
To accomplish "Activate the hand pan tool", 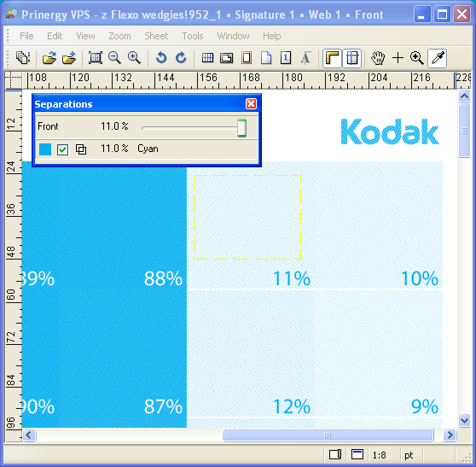I will point(378,58).
